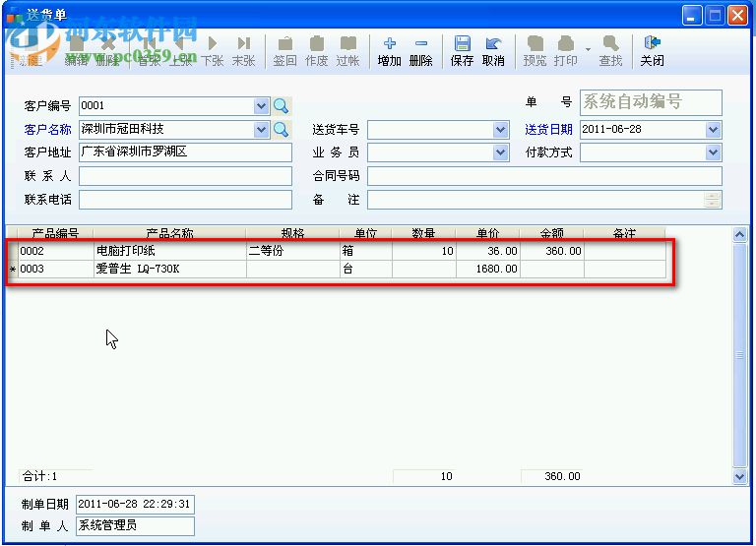Select product code cell 0003
The width and height of the screenshot is (756, 546).
pyautogui.click(x=55, y=269)
